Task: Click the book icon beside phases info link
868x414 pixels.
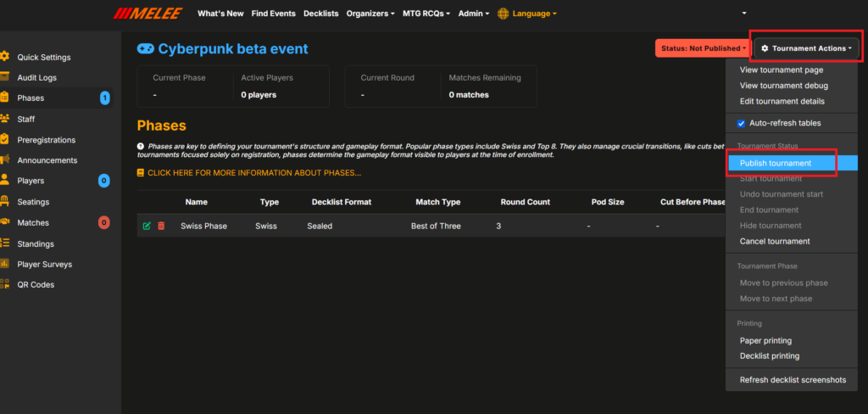Action: click(141, 173)
